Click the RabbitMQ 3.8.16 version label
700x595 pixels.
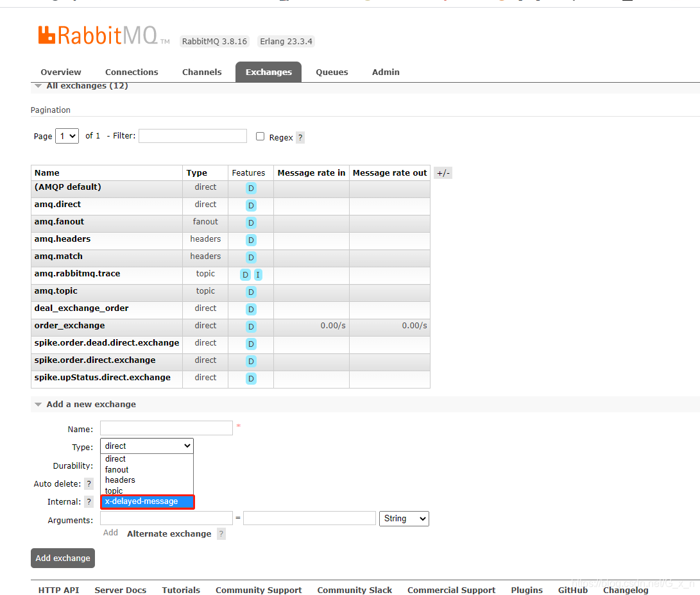214,42
